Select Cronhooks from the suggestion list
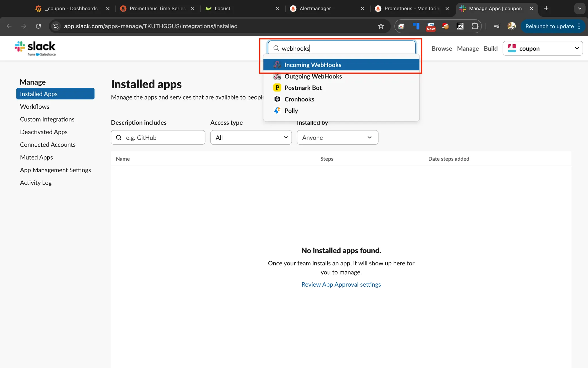Image resolution: width=588 pixels, height=368 pixels. 299,99
